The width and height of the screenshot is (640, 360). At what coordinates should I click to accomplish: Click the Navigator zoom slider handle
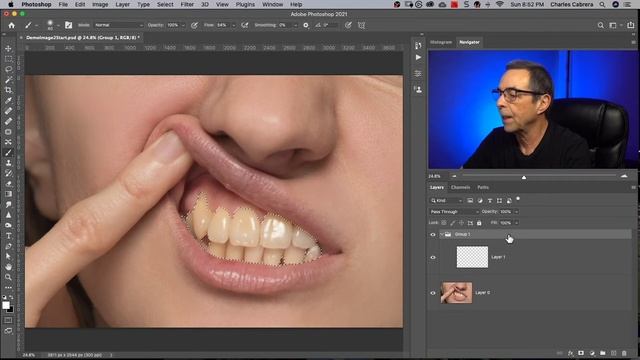[524, 177]
